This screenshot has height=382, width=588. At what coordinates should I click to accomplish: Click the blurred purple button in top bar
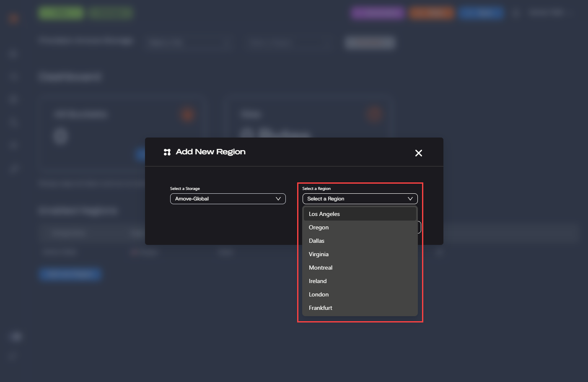(x=378, y=13)
